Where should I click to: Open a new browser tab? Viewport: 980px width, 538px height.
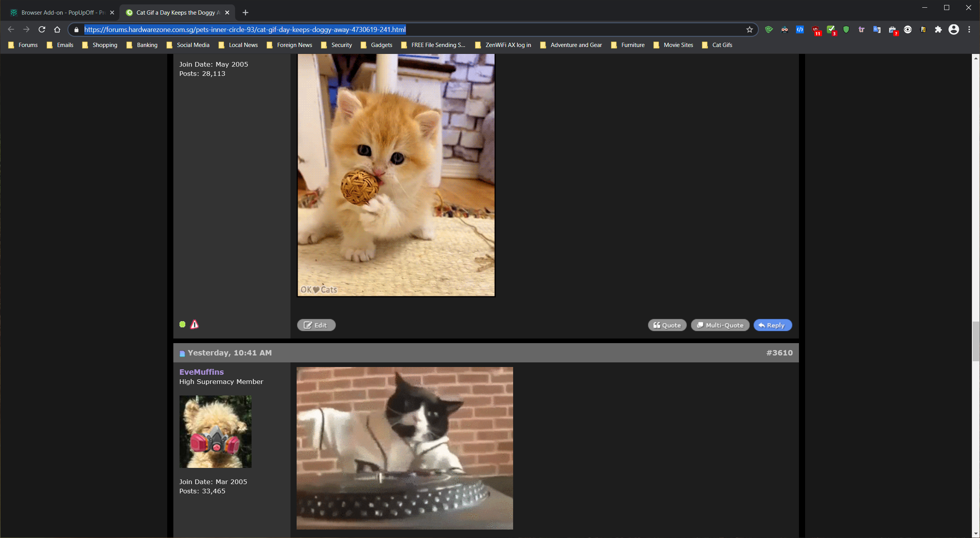point(245,13)
